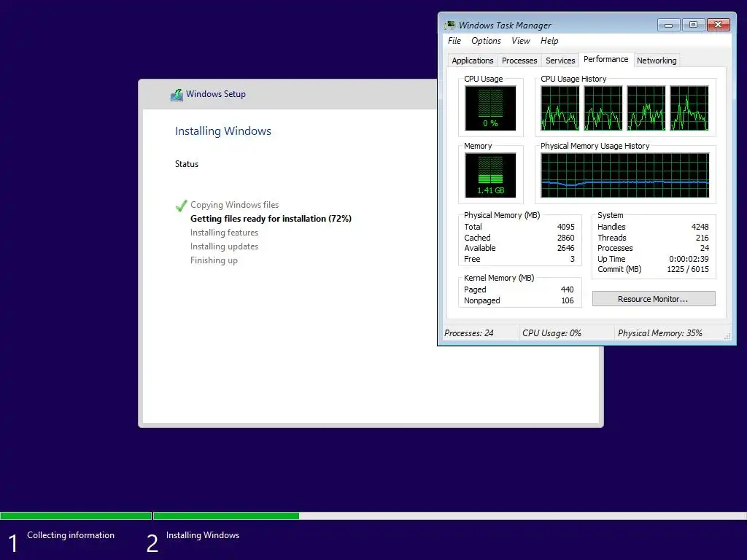Switch to the Processes tab
The width and height of the screenshot is (747, 560).
519,61
